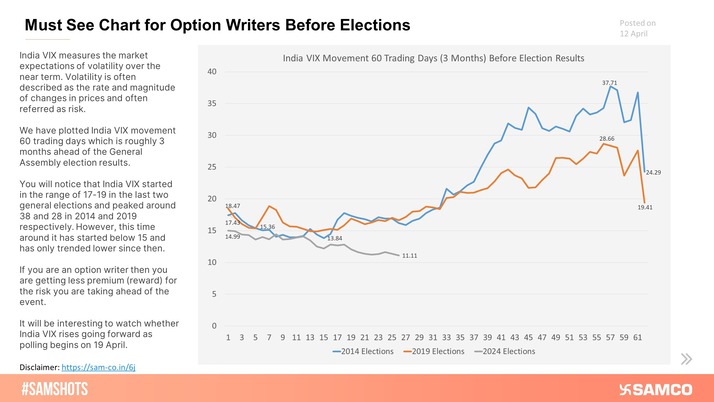Click the 14.99 starting data label
Image resolution: width=714 pixels, height=402 pixels.
(232, 237)
